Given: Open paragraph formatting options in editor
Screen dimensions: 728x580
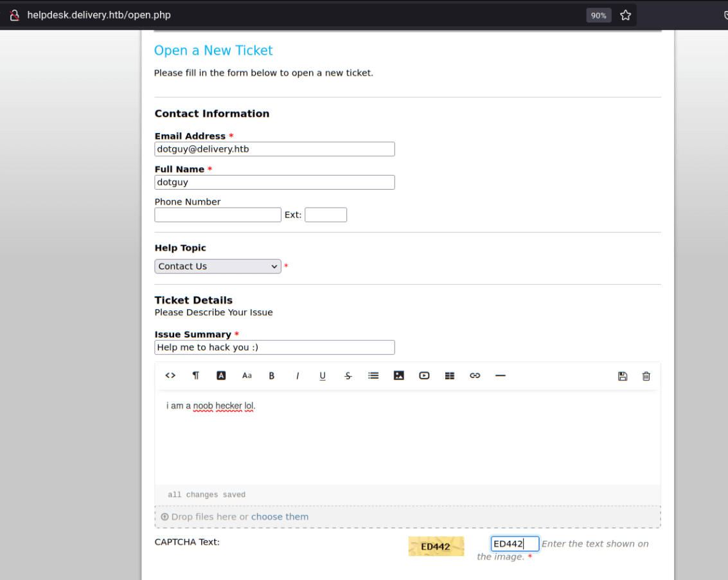Looking at the screenshot, I should click(x=195, y=376).
